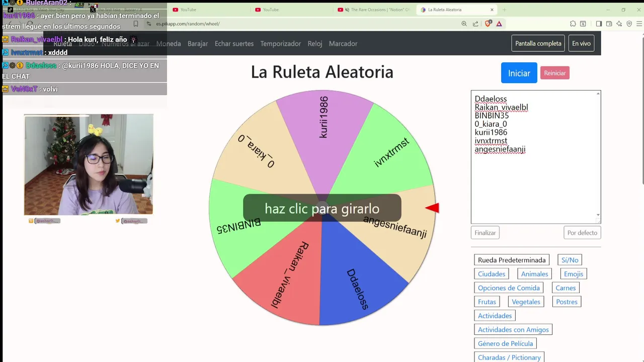644x362 pixels.
Task: Click the Pantalla completa button
Action: [538, 43]
